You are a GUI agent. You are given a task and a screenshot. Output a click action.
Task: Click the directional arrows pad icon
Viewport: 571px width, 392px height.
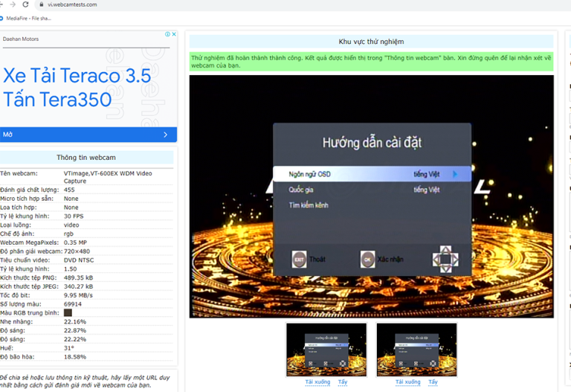pyautogui.click(x=445, y=259)
